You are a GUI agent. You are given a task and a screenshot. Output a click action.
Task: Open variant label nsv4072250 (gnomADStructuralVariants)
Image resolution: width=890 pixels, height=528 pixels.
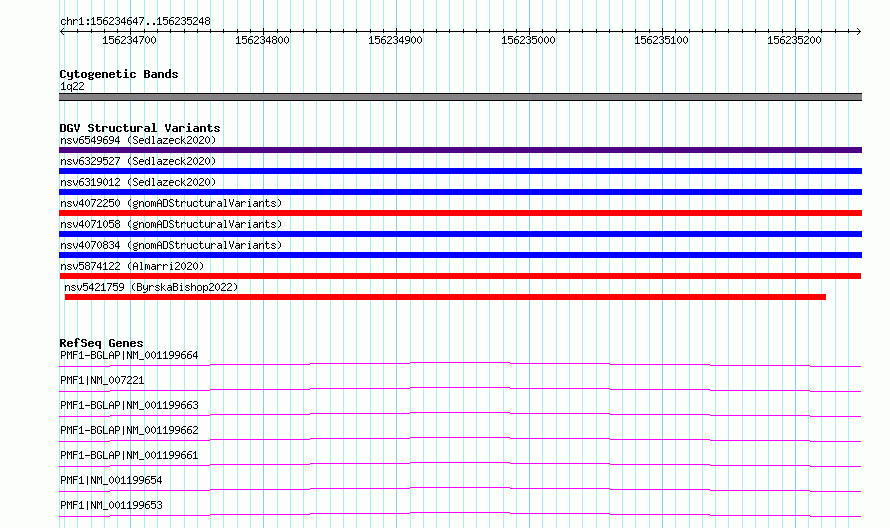pyautogui.click(x=171, y=203)
